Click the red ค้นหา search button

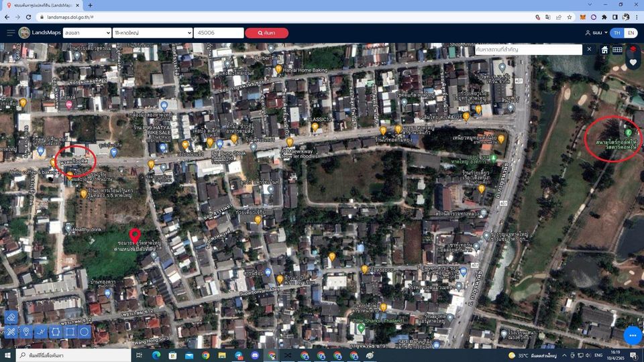pyautogui.click(x=266, y=33)
